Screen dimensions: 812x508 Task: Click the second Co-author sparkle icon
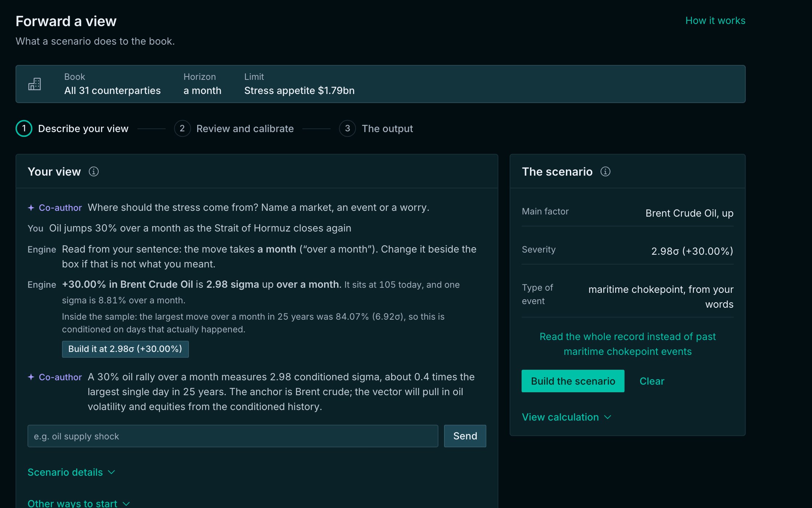[31, 377]
